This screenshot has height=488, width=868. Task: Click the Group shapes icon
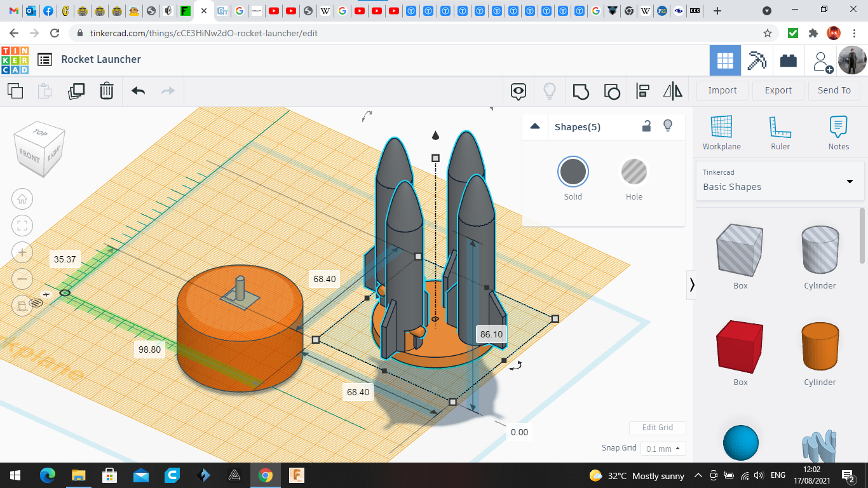coord(580,91)
